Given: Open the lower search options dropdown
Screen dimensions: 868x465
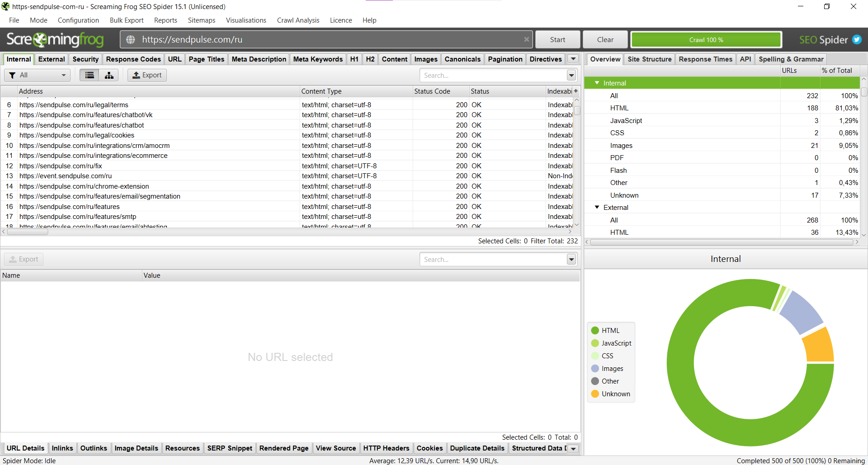Looking at the screenshot, I should point(571,259).
